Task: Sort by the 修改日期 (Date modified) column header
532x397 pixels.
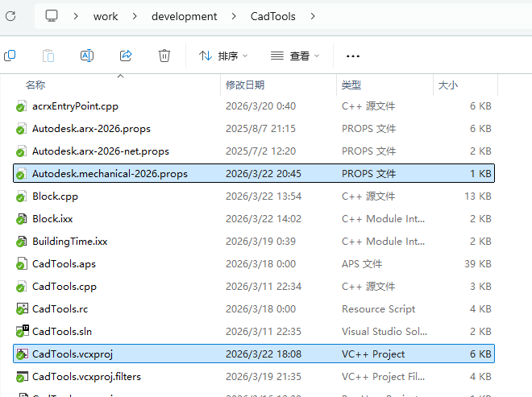Action: 245,85
